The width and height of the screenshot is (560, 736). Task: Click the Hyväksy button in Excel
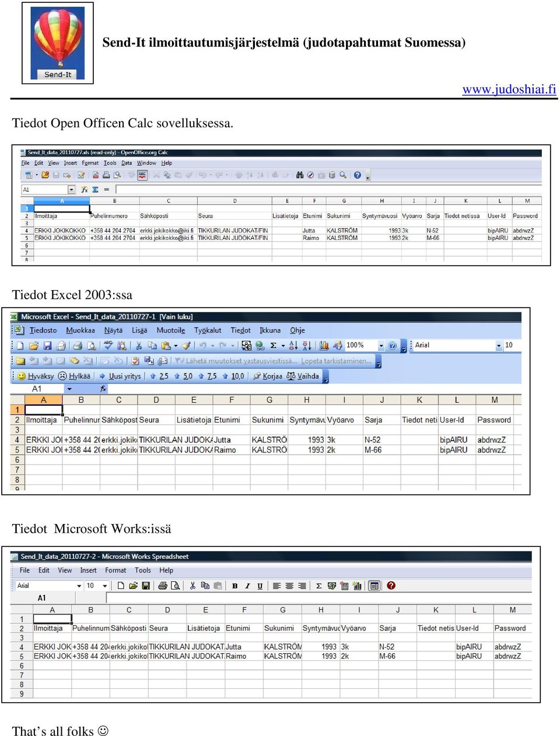pyautogui.click(x=36, y=376)
